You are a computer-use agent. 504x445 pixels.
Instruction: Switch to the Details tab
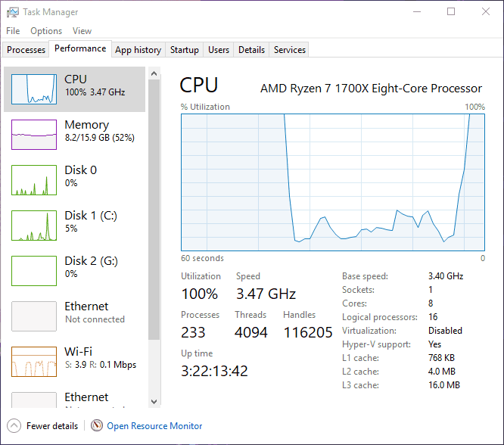pyautogui.click(x=251, y=50)
